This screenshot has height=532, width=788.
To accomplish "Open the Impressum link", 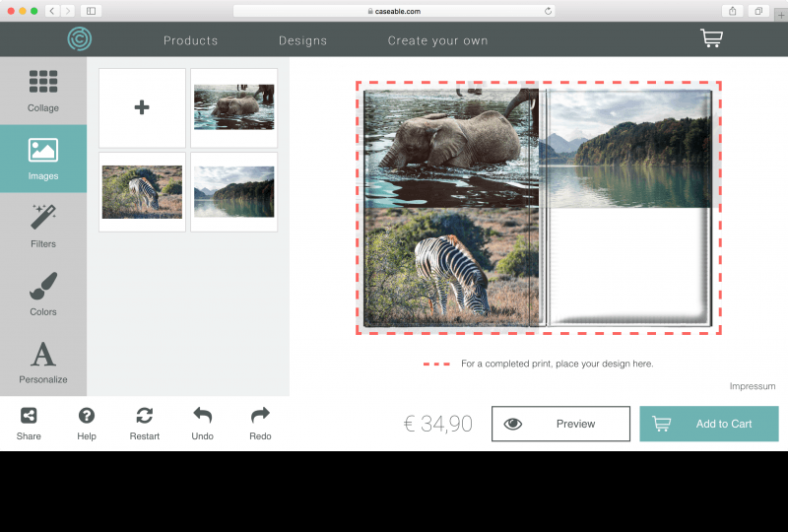I will (x=753, y=386).
